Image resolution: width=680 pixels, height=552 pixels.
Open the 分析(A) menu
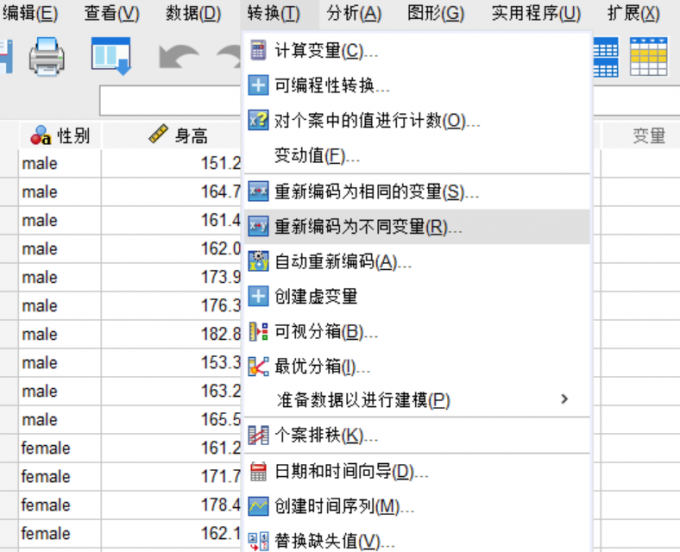(x=354, y=13)
